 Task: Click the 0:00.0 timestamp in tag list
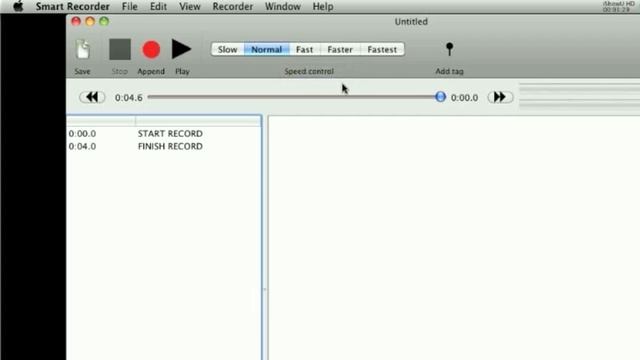pyautogui.click(x=82, y=133)
